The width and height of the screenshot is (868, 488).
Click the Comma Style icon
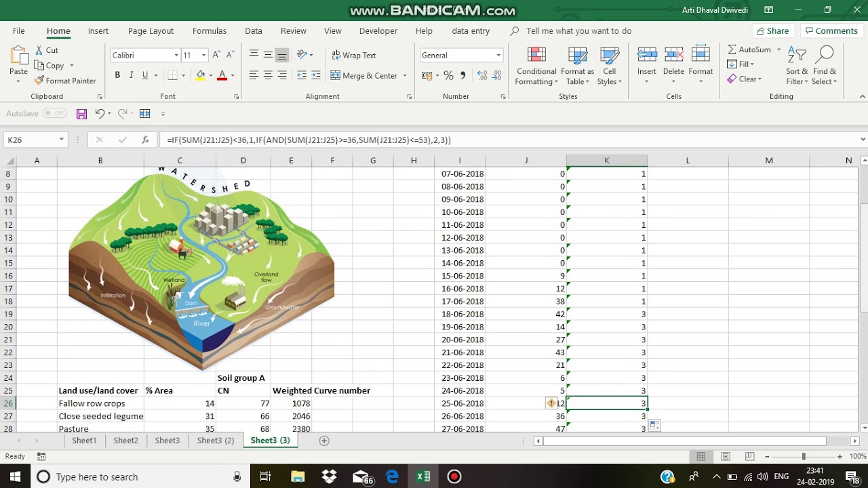coord(463,75)
